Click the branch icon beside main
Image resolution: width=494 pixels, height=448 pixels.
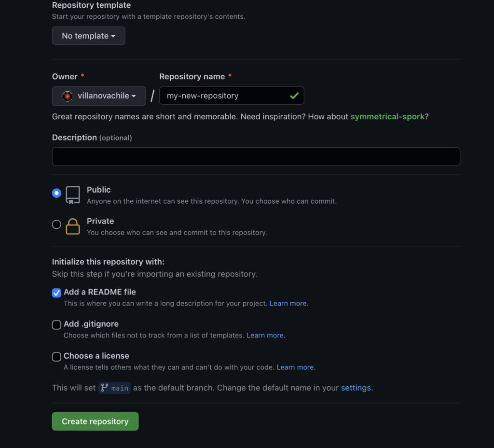tap(105, 388)
